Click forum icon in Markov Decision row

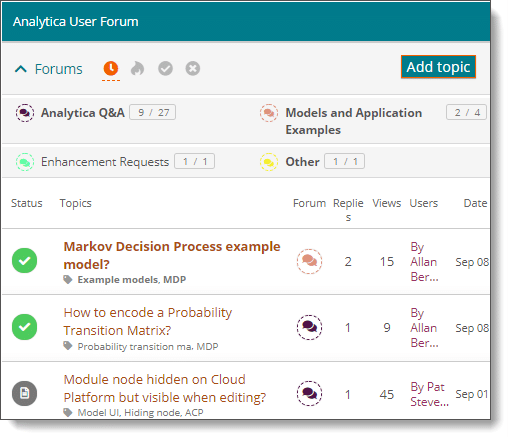pos(309,262)
